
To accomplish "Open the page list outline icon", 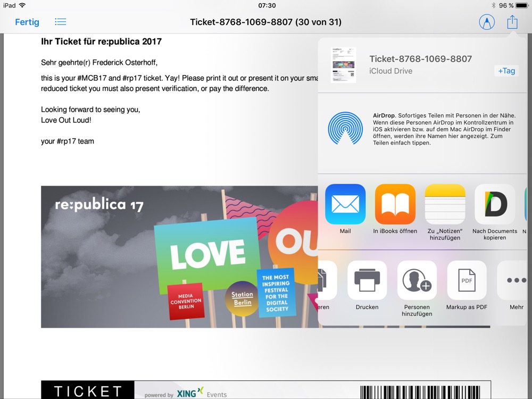I will [x=61, y=22].
